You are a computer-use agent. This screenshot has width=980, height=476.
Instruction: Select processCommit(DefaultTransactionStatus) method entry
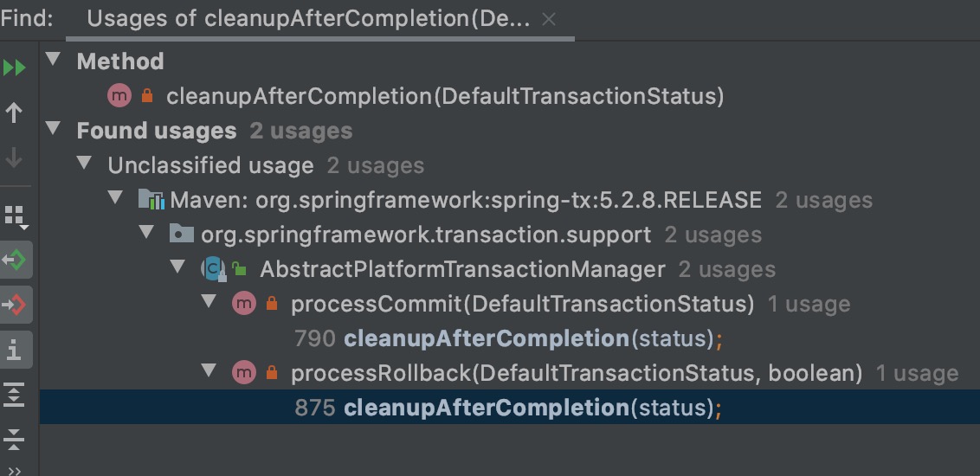click(x=522, y=305)
